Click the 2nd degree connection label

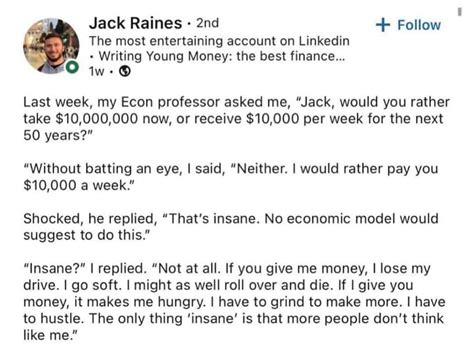tap(207, 23)
